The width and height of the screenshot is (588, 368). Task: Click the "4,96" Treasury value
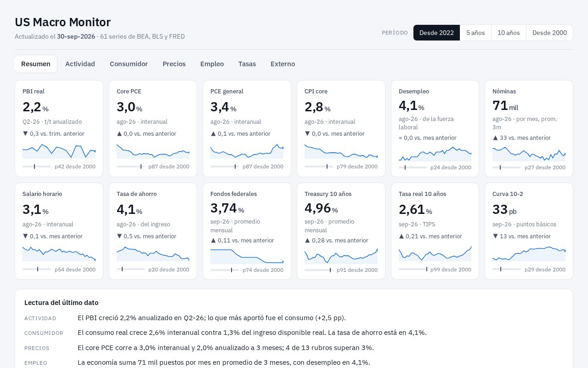tap(318, 208)
